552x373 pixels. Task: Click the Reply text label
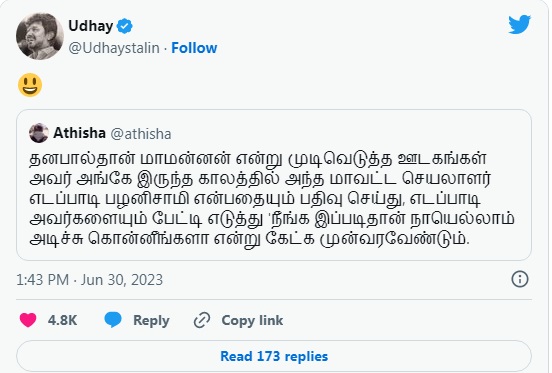point(151,321)
